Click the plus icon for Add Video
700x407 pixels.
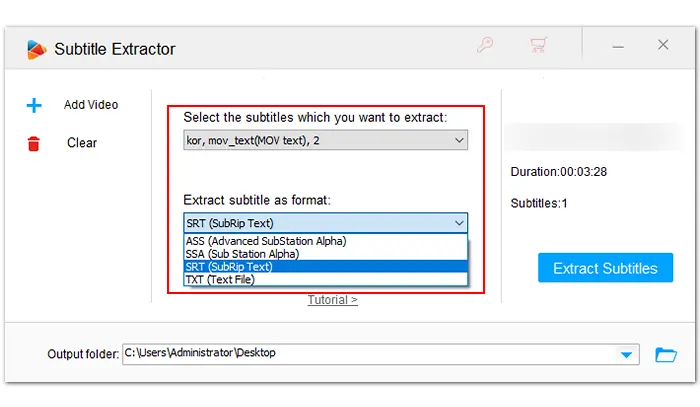(x=35, y=105)
